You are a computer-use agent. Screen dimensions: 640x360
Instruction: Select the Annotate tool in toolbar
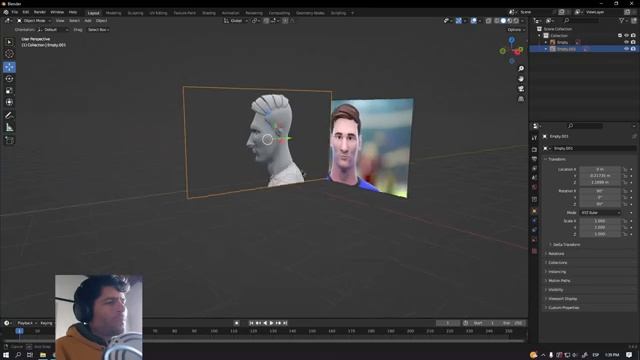(9, 116)
